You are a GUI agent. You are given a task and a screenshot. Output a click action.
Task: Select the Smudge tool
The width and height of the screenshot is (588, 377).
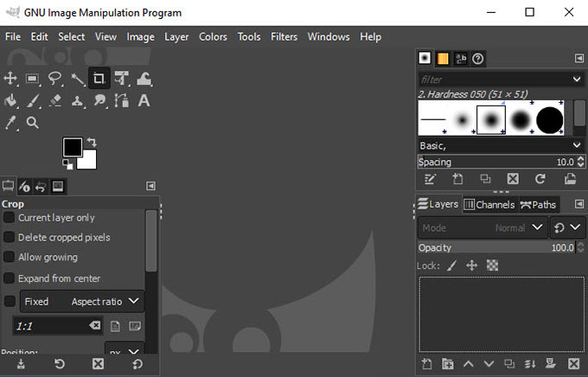pyautogui.click(x=99, y=100)
